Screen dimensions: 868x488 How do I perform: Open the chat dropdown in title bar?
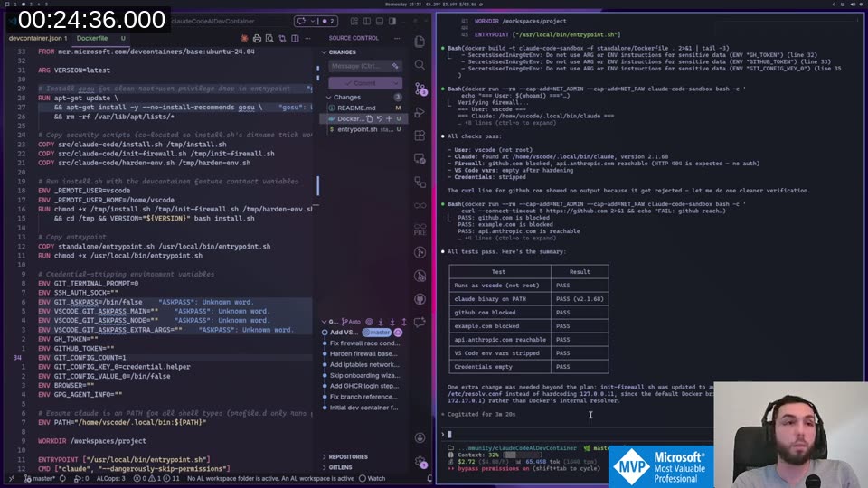pyautogui.click(x=313, y=21)
